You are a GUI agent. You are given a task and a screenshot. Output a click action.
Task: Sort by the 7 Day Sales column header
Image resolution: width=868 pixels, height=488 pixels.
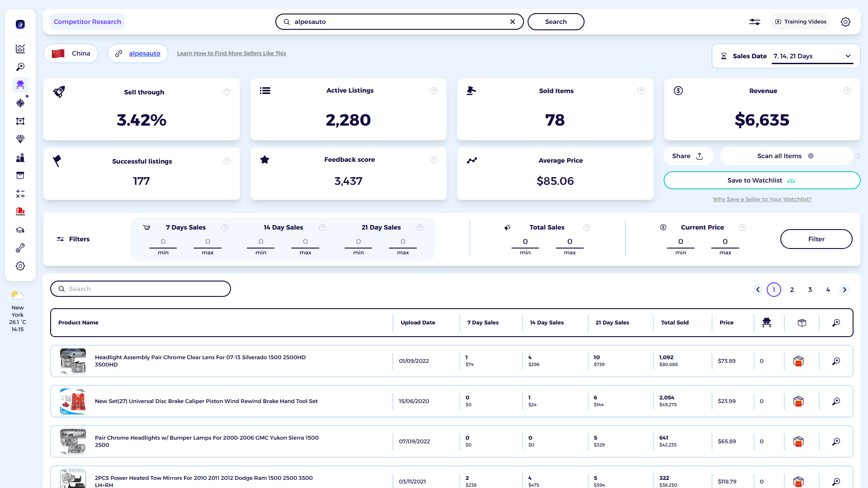coord(483,323)
